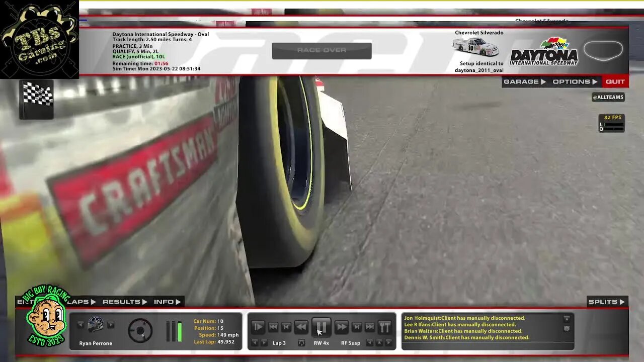Click Lee R Ifans disconnect message
Screen dimensions: 644x362
[x=460, y=324]
